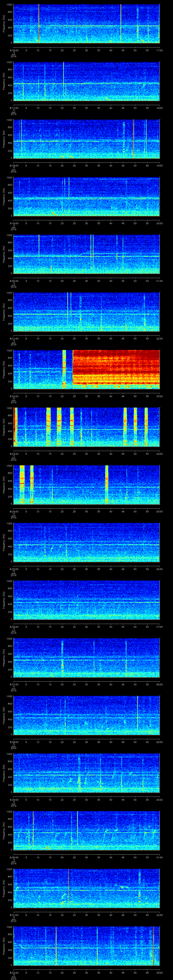Click the 8:24:00 start time label
Image resolution: width=173 pixels, height=980 pixels.
tap(14, 512)
